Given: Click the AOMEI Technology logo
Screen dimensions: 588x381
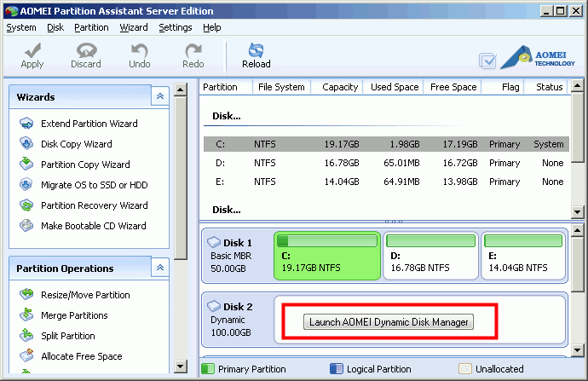Looking at the screenshot, I should 538,57.
